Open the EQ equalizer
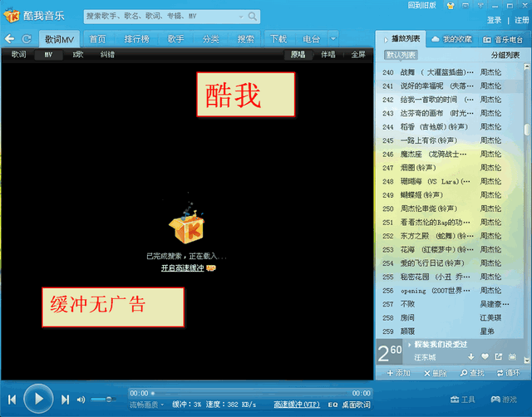532x417 pixels. tap(332, 405)
